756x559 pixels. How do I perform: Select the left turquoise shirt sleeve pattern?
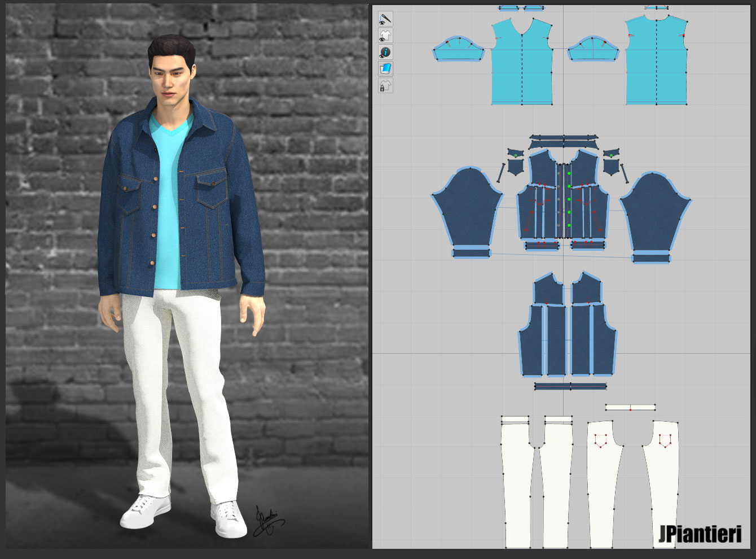point(459,50)
